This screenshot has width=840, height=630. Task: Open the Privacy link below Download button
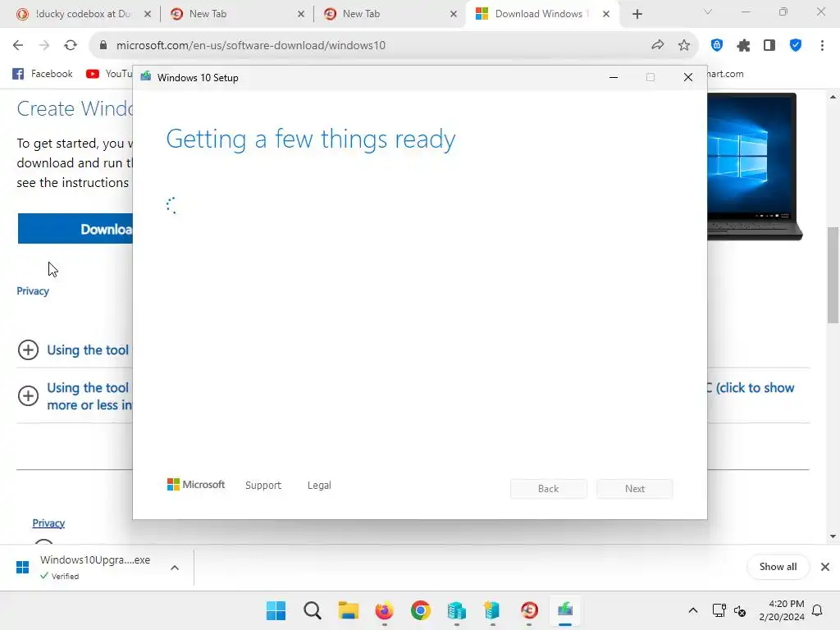[x=33, y=291]
